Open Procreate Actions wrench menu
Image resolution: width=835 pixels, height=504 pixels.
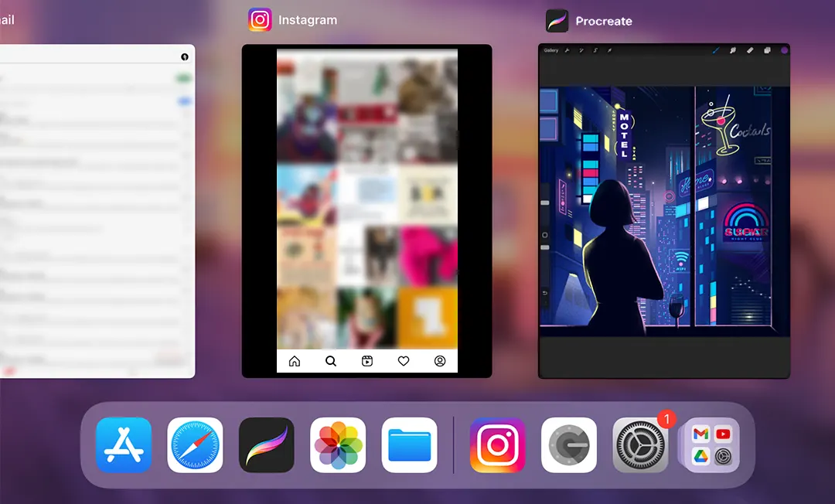coord(567,50)
